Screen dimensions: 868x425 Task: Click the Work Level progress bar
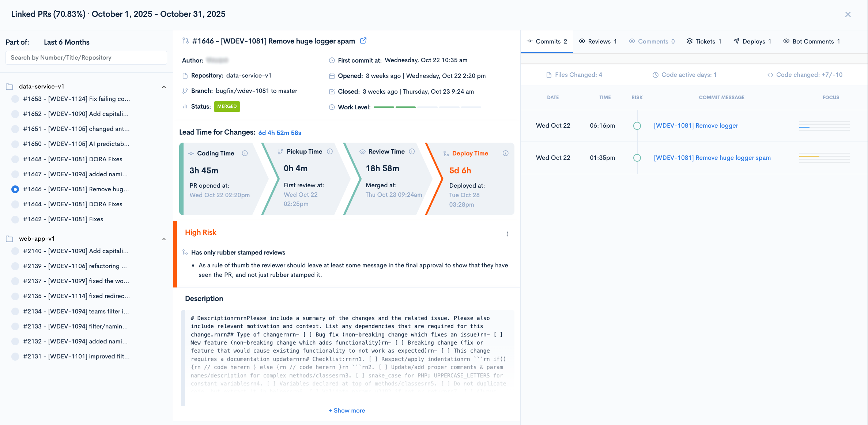(x=427, y=107)
